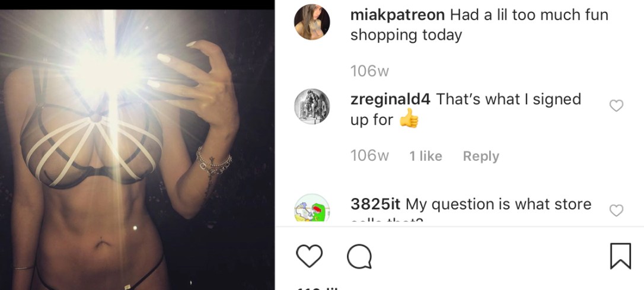Image resolution: width=644 pixels, height=290 pixels.
Task: Click the 106w timestamp under the caption
Action: pyautogui.click(x=369, y=72)
